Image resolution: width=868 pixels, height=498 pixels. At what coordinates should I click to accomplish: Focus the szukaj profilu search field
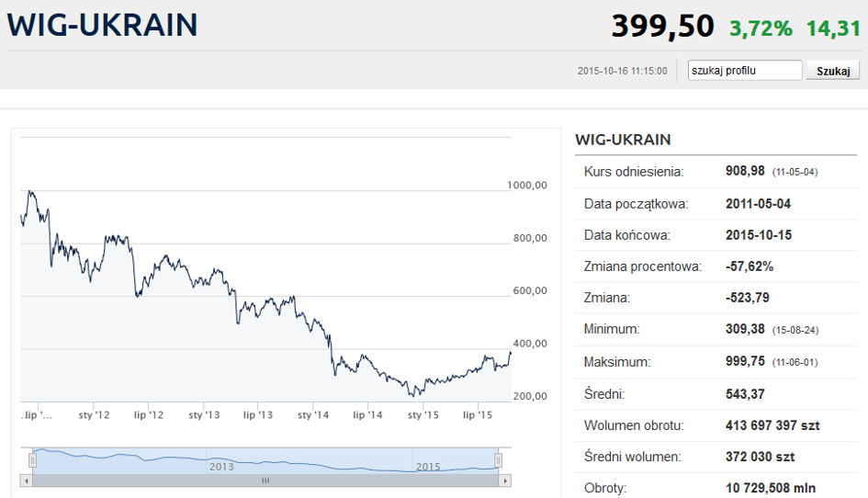point(745,71)
